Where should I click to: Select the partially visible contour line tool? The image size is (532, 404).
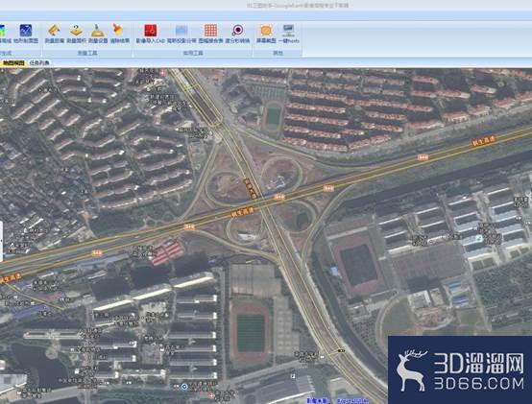(x=5, y=35)
